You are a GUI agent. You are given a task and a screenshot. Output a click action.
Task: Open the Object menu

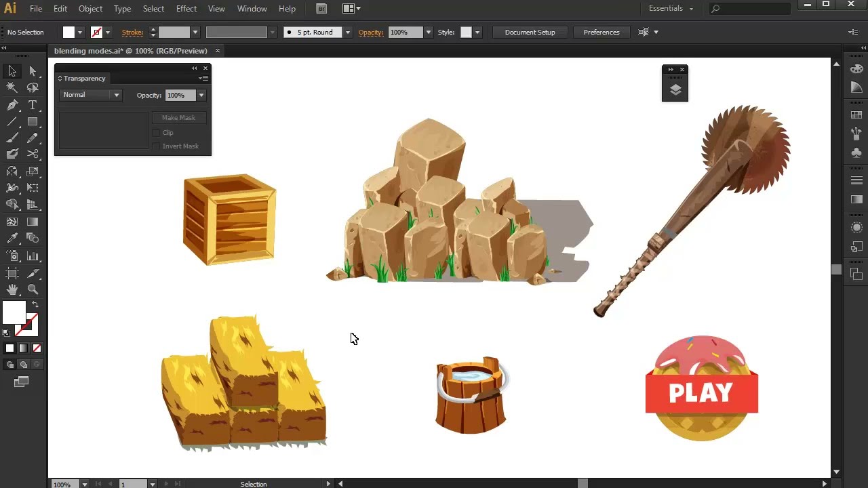point(90,9)
